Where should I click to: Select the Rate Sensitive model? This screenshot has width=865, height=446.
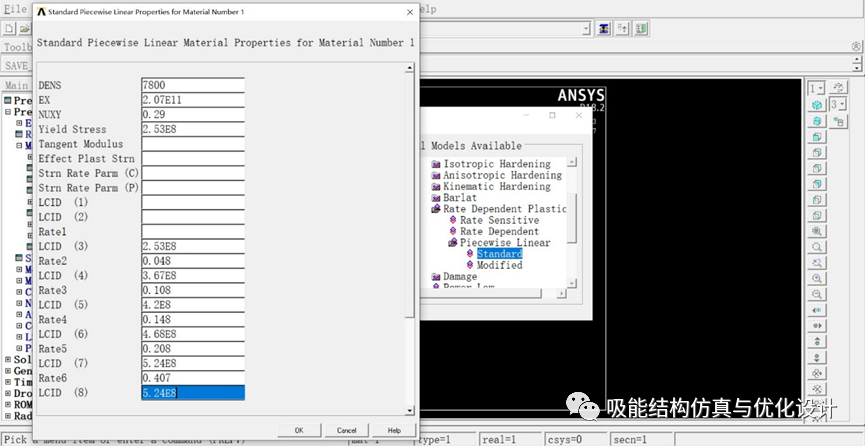499,220
